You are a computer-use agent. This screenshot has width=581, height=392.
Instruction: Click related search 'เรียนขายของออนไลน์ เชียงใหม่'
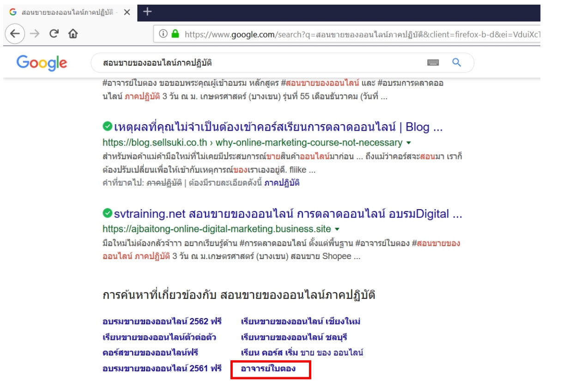tap(301, 321)
